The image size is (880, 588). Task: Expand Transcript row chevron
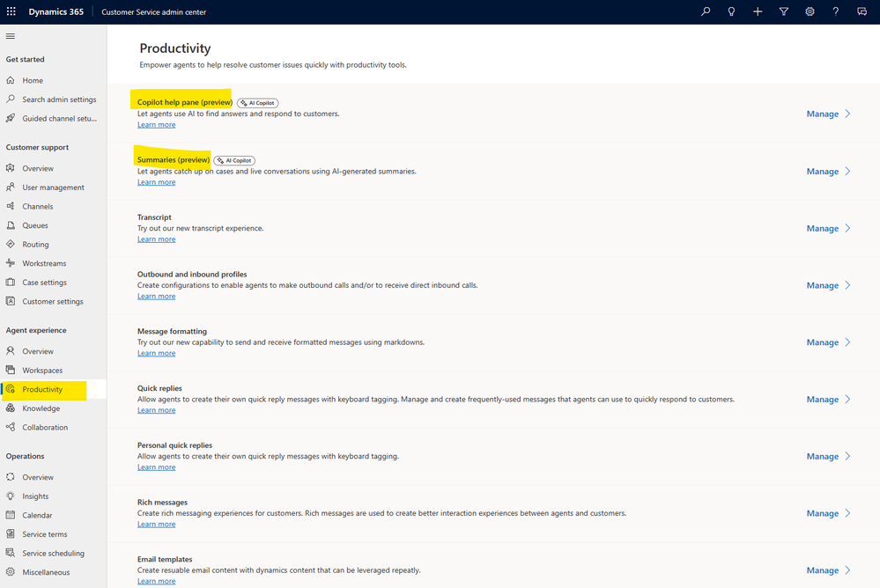[848, 228]
